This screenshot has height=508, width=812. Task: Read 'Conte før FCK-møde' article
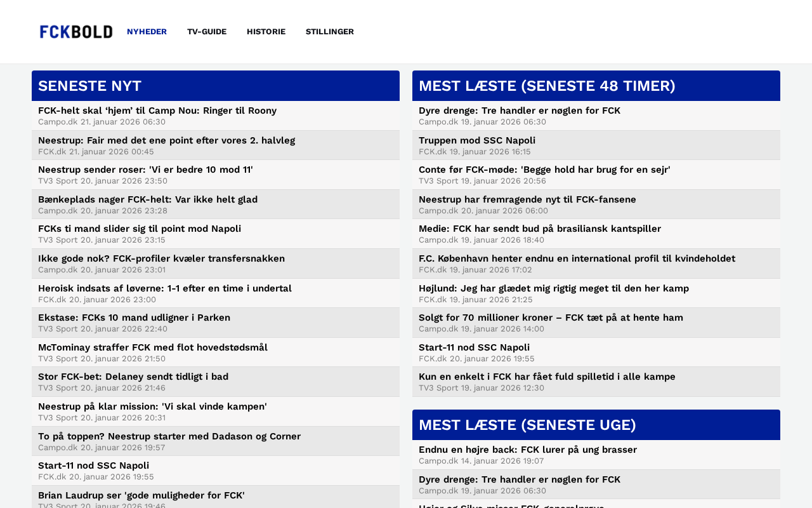(544, 170)
